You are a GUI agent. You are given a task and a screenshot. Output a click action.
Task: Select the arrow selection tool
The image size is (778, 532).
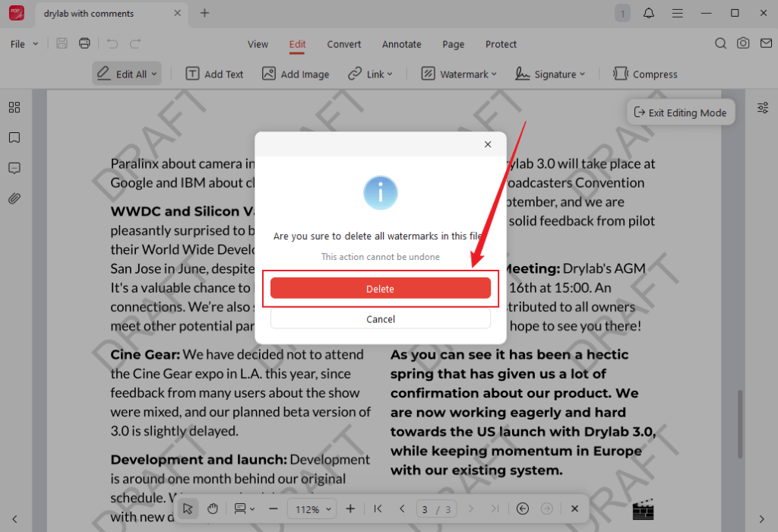pos(188,508)
